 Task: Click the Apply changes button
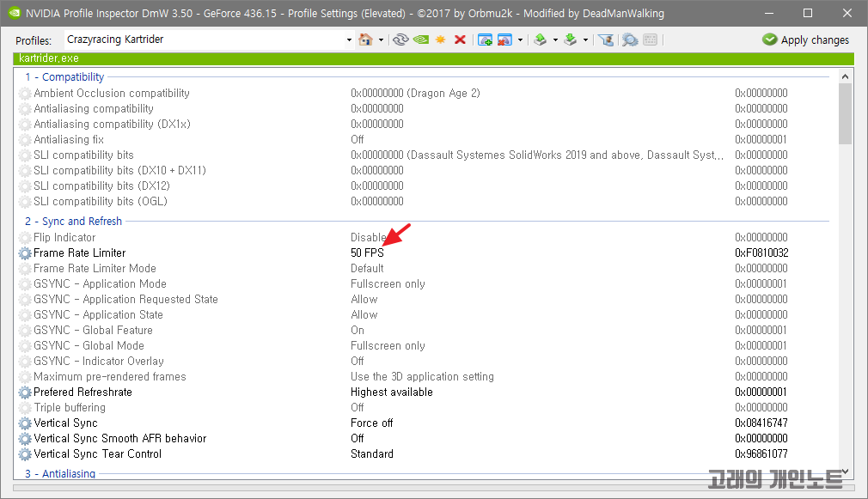805,40
